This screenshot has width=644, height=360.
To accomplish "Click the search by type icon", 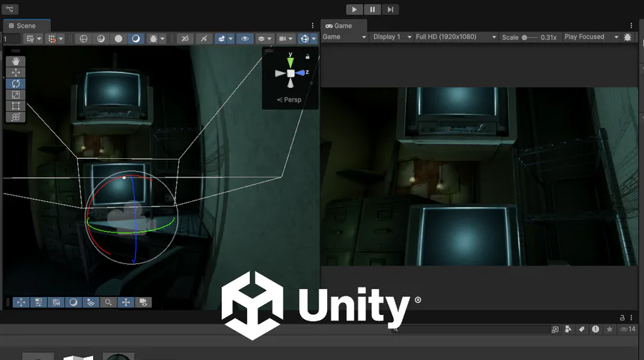I will tap(568, 329).
